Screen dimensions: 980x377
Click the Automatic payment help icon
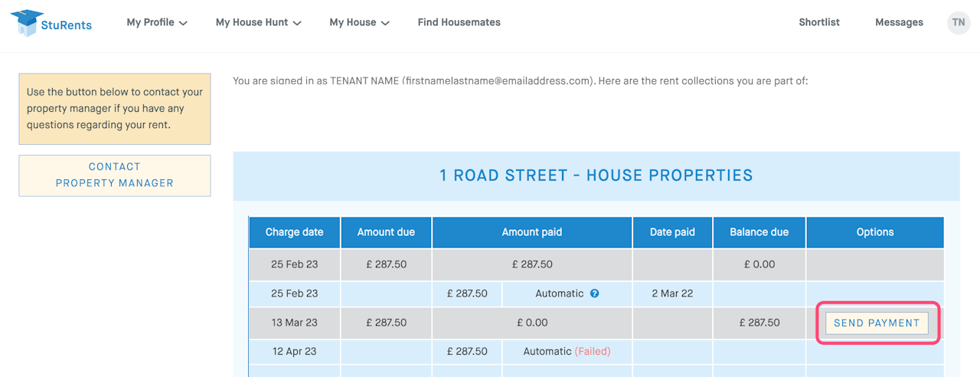(x=595, y=293)
